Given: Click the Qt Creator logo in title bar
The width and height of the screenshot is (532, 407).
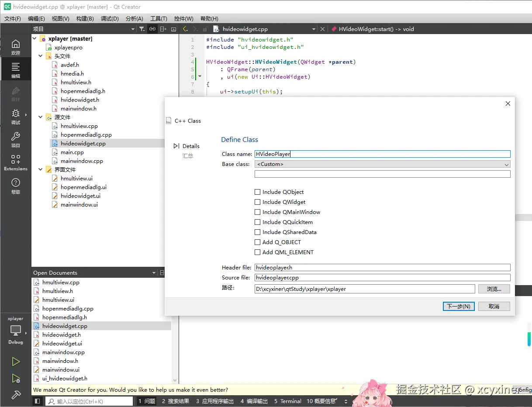Looking at the screenshot, I should click(x=7, y=7).
